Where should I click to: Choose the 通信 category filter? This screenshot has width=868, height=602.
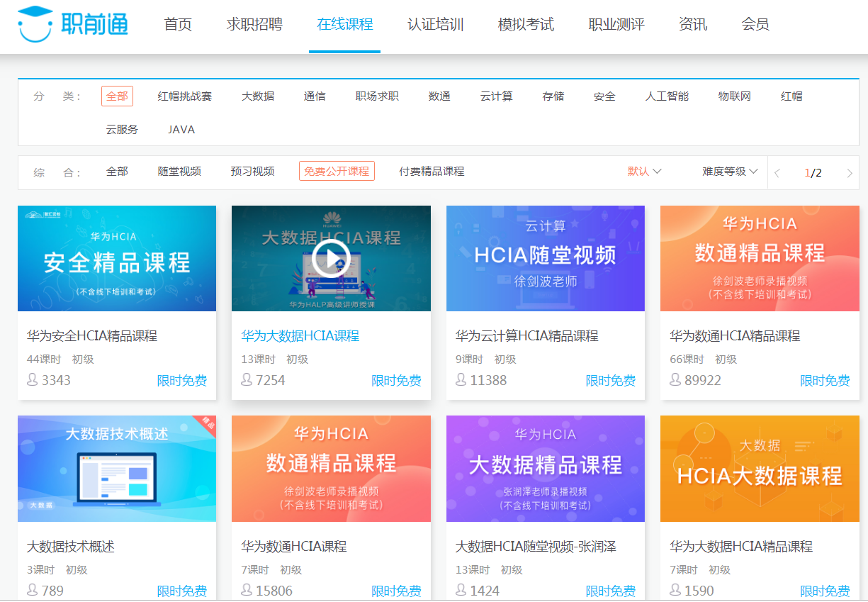point(315,96)
